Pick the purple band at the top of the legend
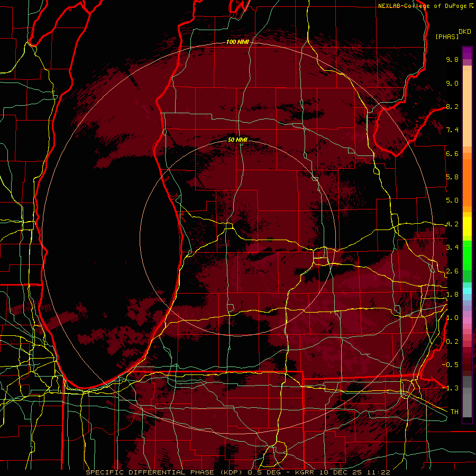The height and width of the screenshot is (476, 476). point(467,53)
